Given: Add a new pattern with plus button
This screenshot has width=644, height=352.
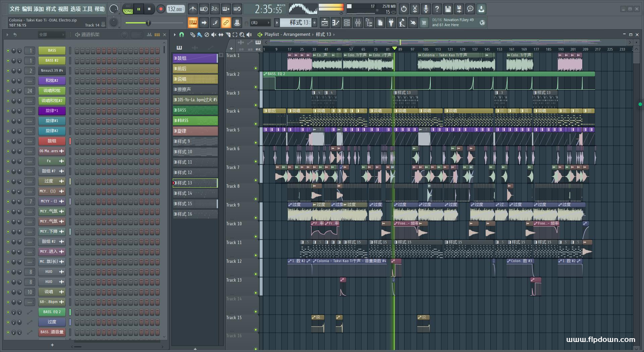Looking at the screenshot, I should coord(314,23).
